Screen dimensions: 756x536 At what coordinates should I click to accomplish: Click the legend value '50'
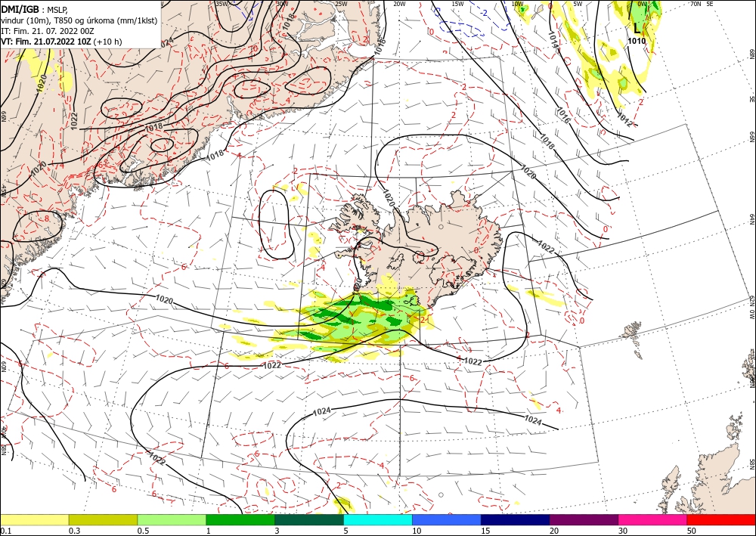tap(692, 531)
